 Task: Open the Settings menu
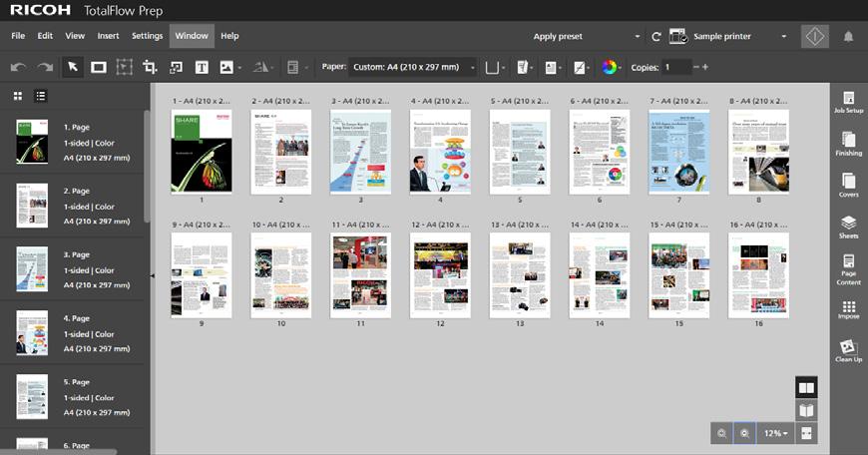coord(148,36)
